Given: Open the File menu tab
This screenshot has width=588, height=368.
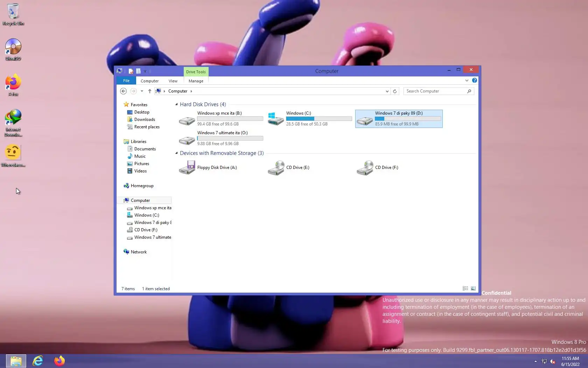Looking at the screenshot, I should pos(126,81).
